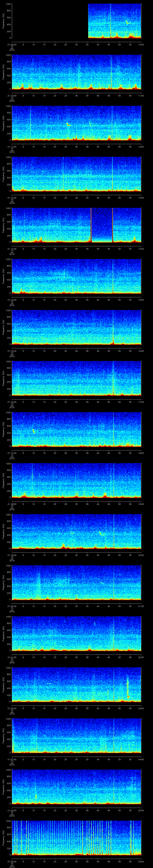Click the 21:11:00 start time label

coord(12,147)
